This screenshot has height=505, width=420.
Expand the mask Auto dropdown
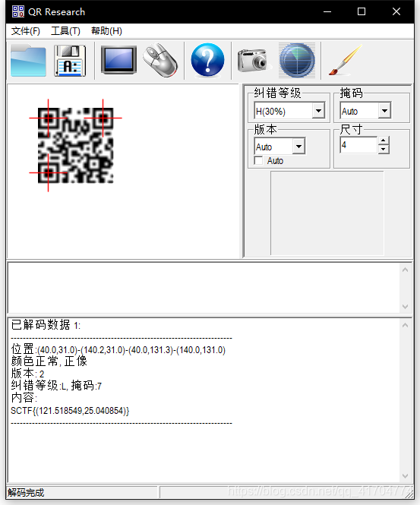click(x=384, y=111)
